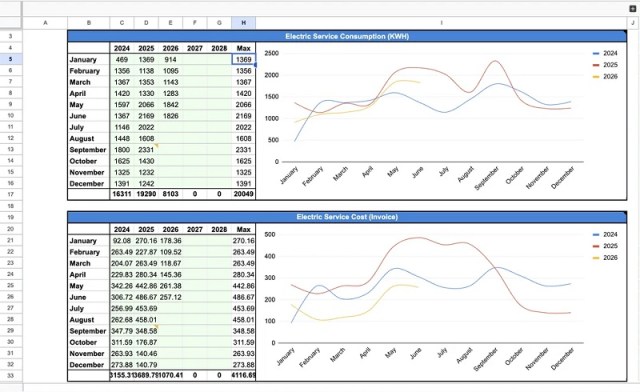Select column F header
The image size is (640, 392).
195,23
